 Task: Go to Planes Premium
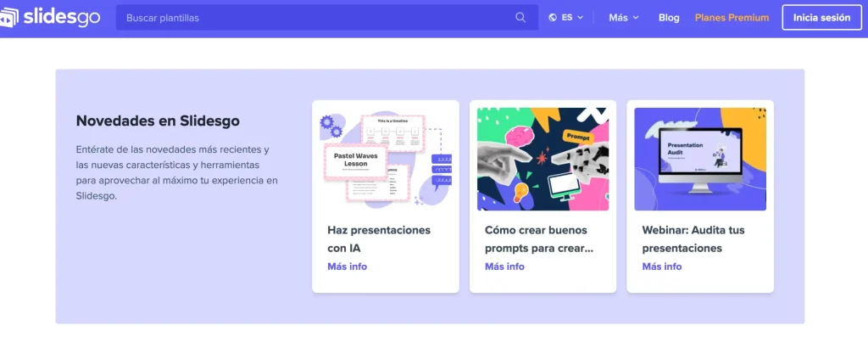(732, 18)
